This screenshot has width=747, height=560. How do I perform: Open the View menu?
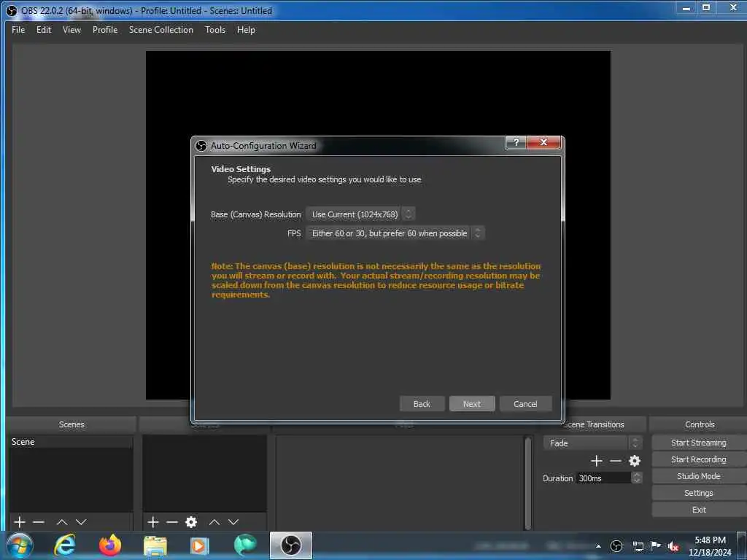(x=72, y=30)
